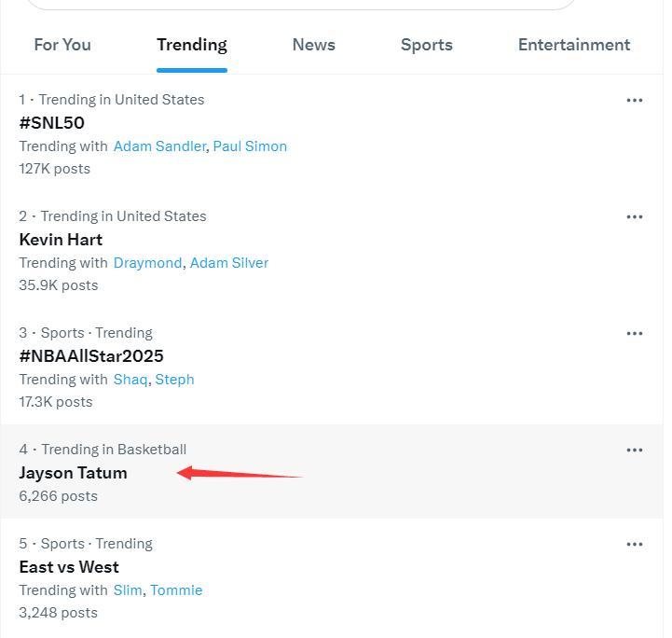Viewport: 672px width, 638px height.
Task: Open more options for Kevin Hart trend
Action: [x=635, y=216]
